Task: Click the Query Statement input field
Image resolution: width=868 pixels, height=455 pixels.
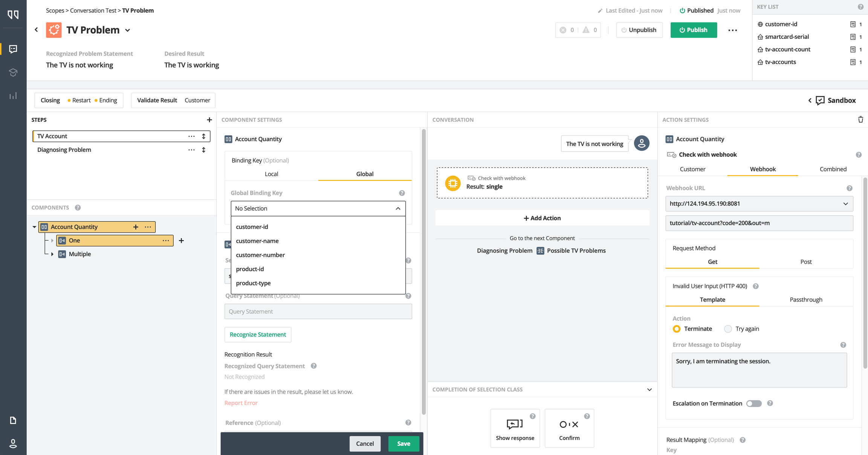Action: point(318,312)
